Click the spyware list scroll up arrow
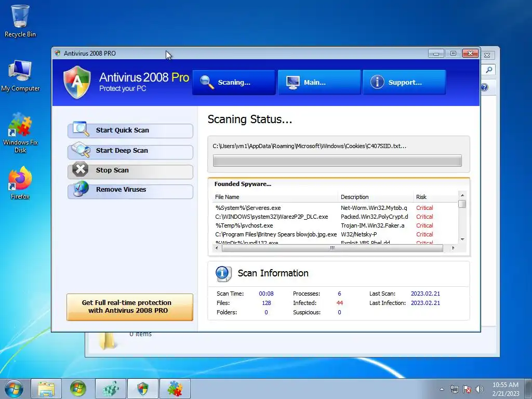 [x=462, y=195]
